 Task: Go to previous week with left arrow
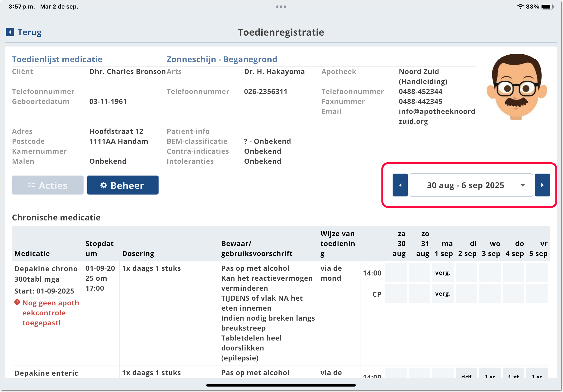[x=400, y=185]
